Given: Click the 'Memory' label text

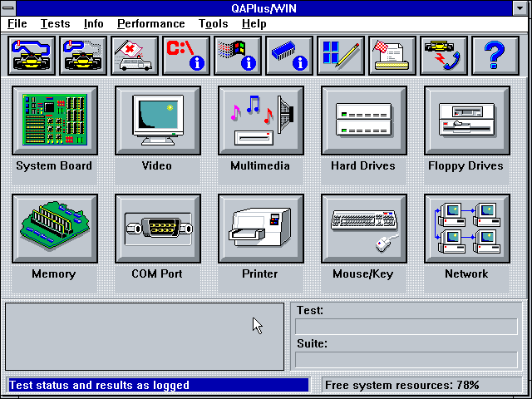Looking at the screenshot, I should 54,274.
